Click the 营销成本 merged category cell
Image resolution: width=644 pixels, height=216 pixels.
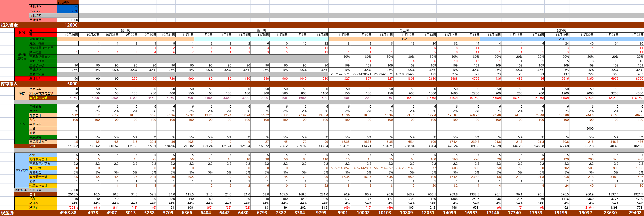22,170
